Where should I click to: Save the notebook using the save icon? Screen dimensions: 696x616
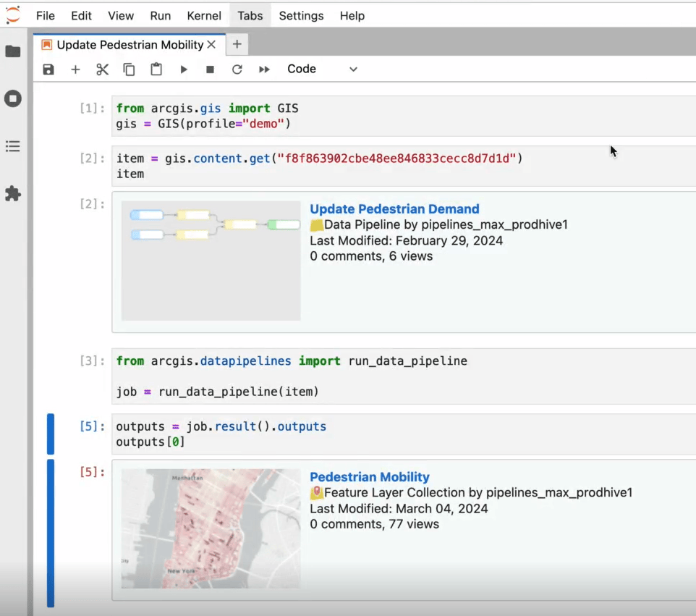[x=48, y=69]
